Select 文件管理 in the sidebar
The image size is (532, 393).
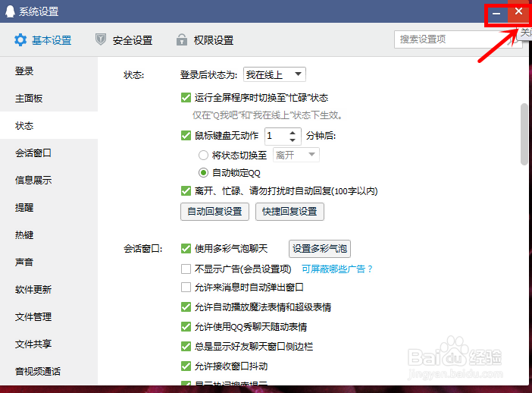(x=49, y=316)
